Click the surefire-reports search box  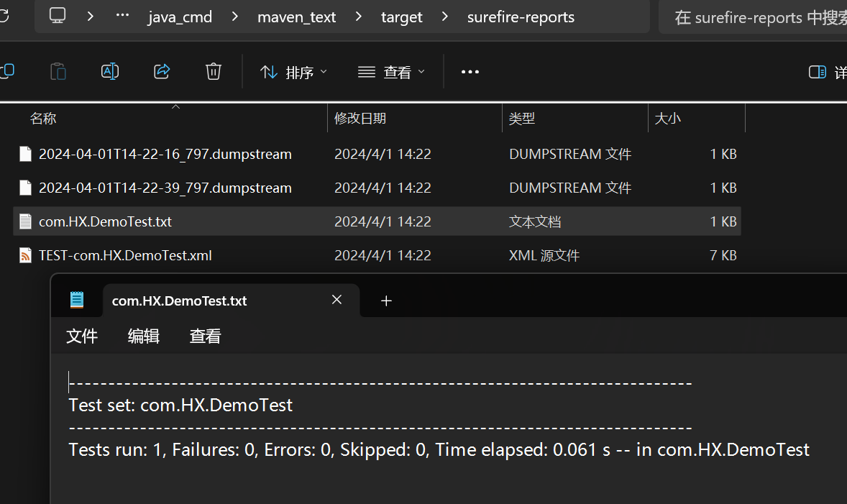tap(755, 17)
